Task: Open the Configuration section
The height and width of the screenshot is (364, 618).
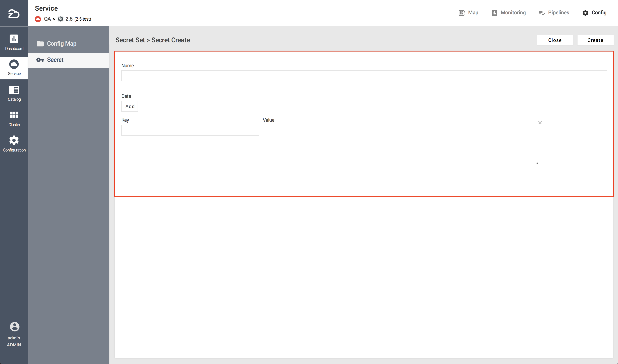Action: [x=14, y=144]
